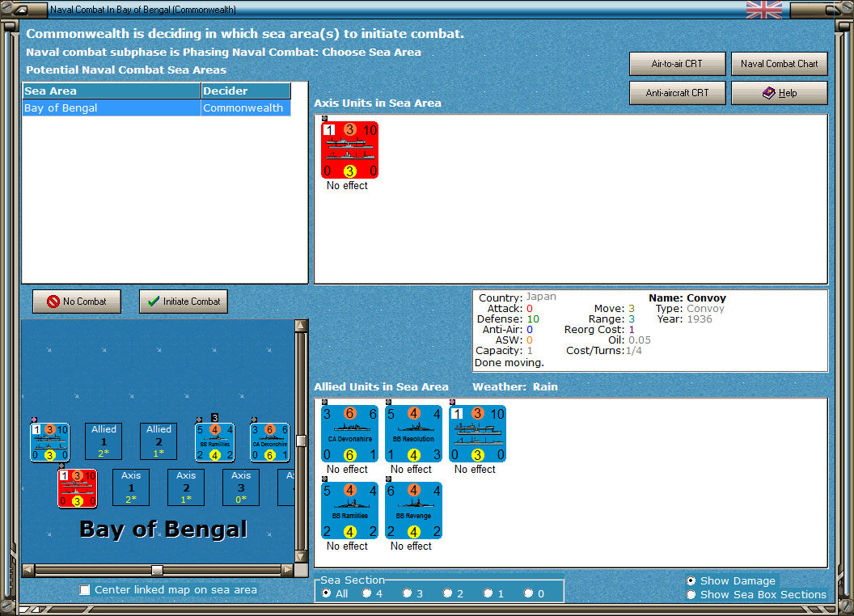Open the Naval Combat Chart
The width and height of the screenshot is (854, 616).
pyautogui.click(x=779, y=64)
